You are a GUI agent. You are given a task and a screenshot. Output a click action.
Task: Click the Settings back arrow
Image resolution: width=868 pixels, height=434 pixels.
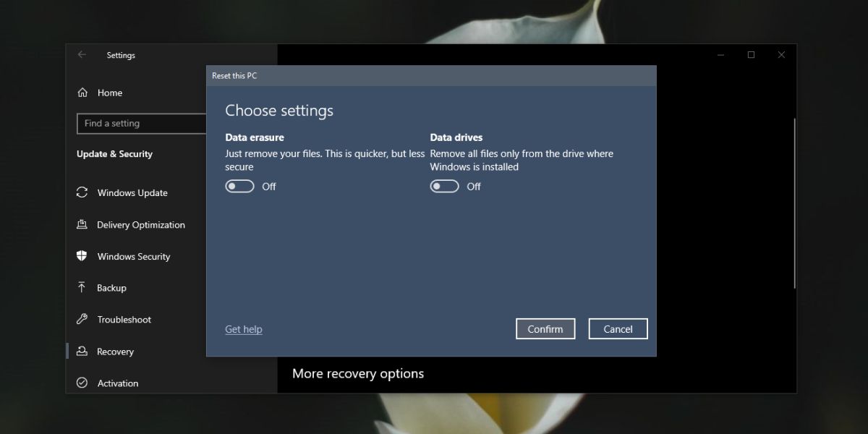click(82, 55)
